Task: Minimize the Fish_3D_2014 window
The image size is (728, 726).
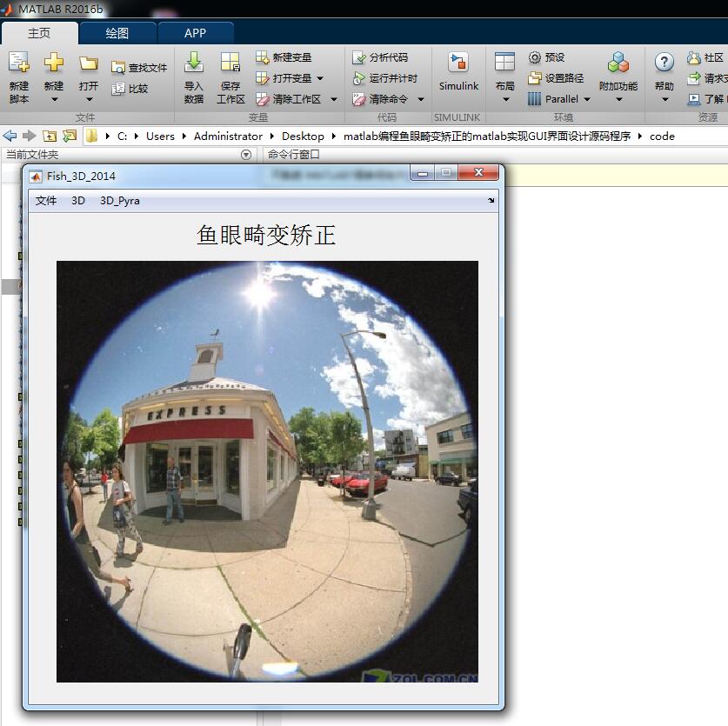Action: pyautogui.click(x=423, y=173)
